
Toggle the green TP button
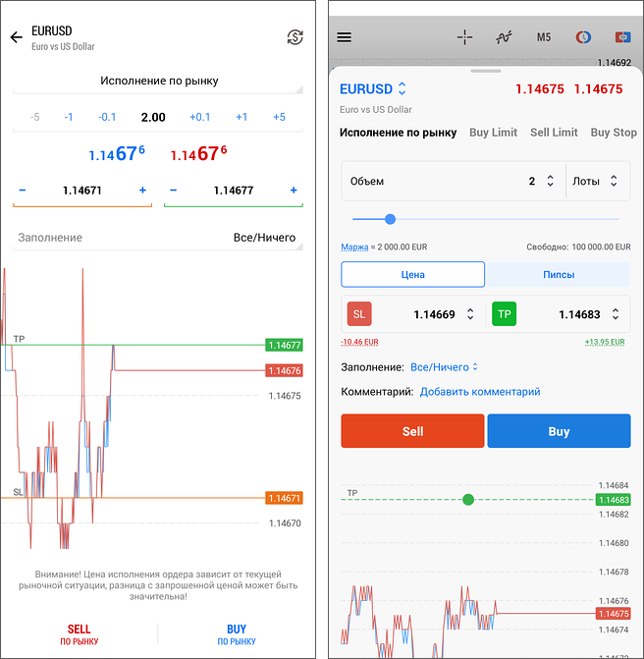pos(505,314)
